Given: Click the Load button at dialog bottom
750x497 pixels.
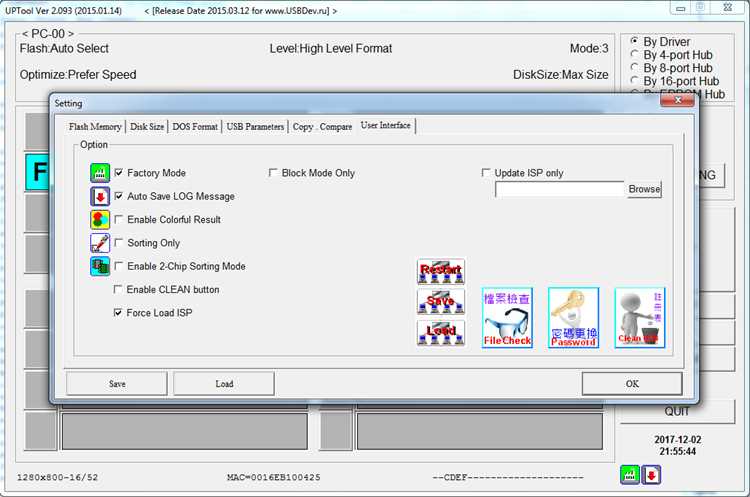Looking at the screenshot, I should pyautogui.click(x=224, y=384).
